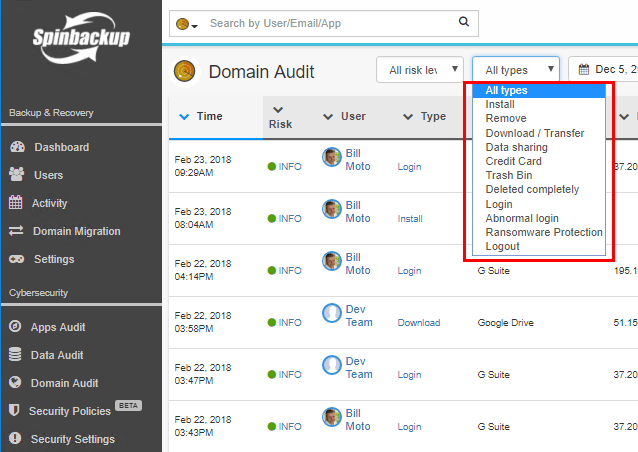
Task: Select All types in the list
Action: 539,90
